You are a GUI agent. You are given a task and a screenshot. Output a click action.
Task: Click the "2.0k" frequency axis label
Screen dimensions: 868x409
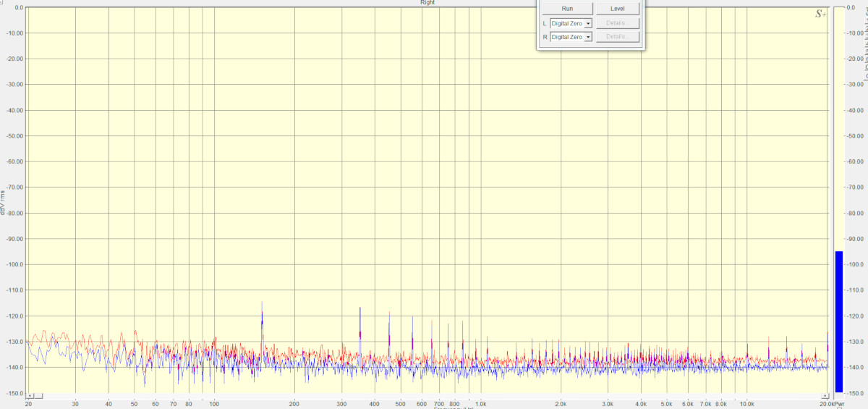tap(561, 404)
